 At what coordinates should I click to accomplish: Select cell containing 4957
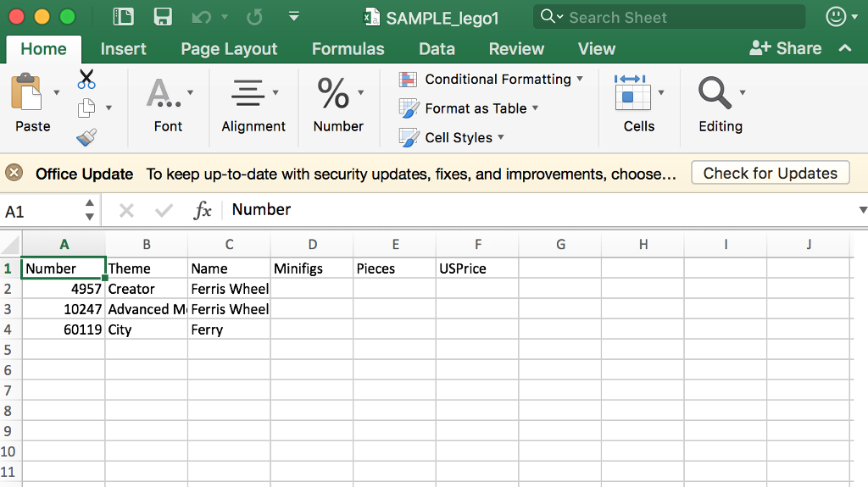63,289
